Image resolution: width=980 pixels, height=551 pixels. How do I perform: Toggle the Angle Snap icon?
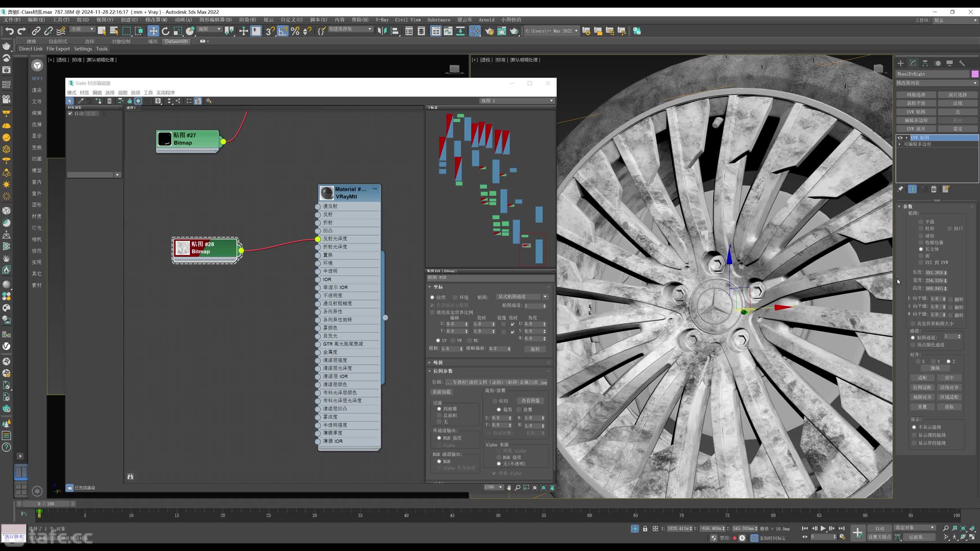[x=283, y=31]
